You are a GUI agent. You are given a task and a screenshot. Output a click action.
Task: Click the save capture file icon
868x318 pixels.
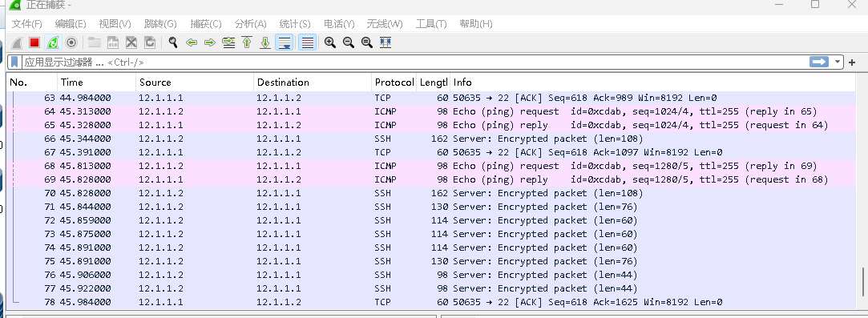click(113, 42)
